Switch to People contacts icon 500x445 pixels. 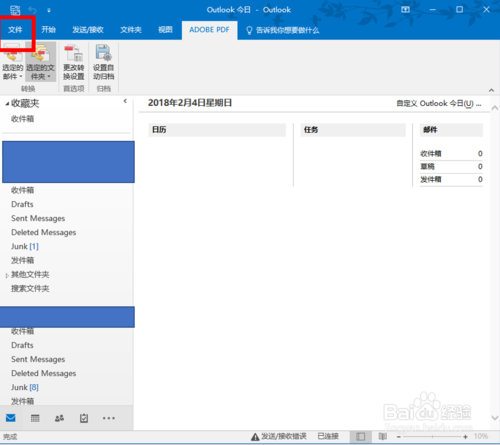[x=59, y=418]
